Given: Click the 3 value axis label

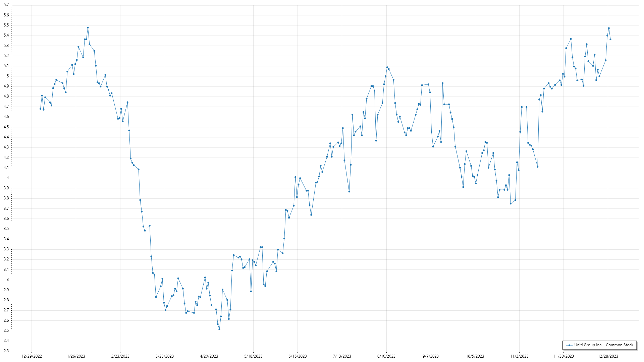Looking at the screenshot, I should pyautogui.click(x=8, y=280).
